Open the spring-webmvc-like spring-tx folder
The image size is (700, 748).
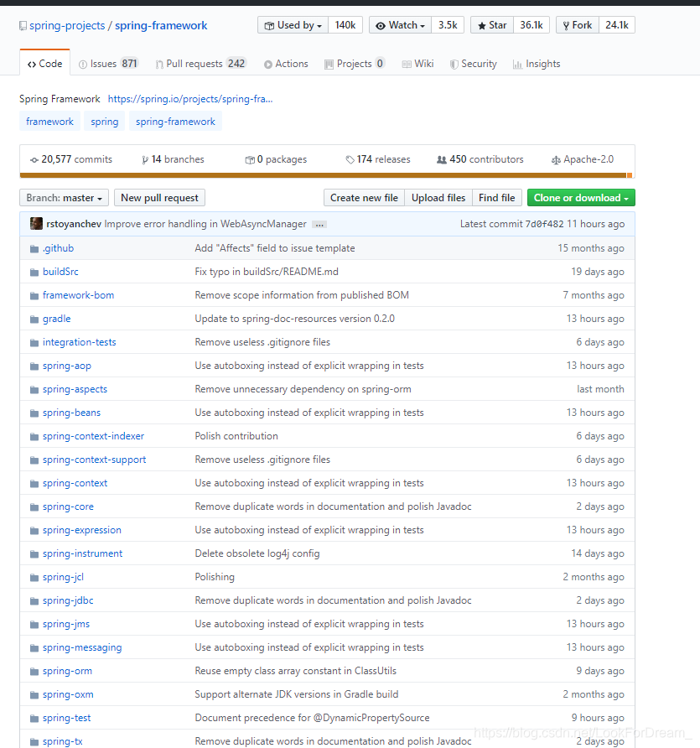click(x=63, y=740)
